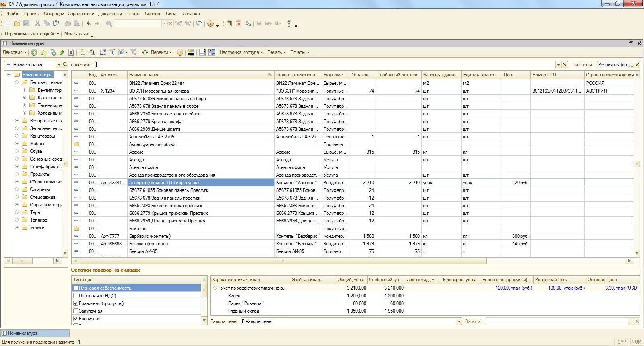The height and width of the screenshot is (346, 644).
Task: Collapse the Учет по характеристикам row
Action: [x=215, y=288]
